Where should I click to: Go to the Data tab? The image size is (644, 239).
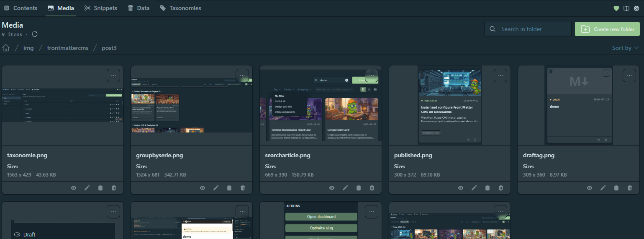(139, 8)
